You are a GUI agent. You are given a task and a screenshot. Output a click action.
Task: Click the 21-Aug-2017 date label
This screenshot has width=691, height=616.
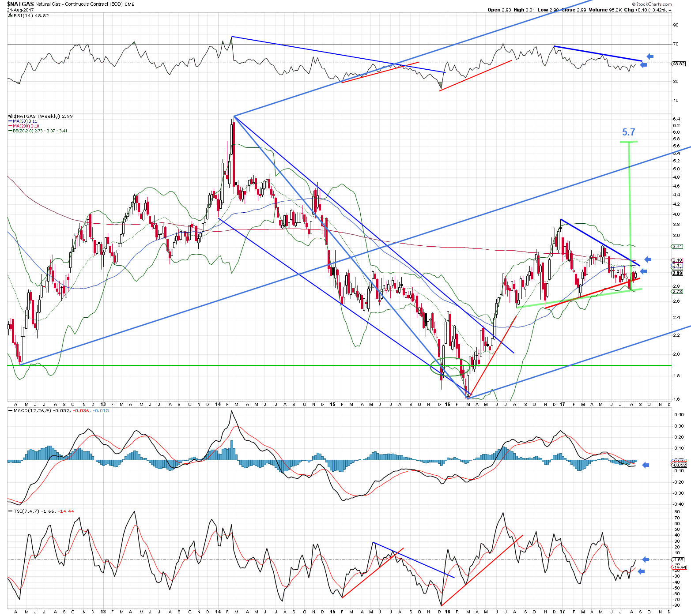(x=20, y=10)
